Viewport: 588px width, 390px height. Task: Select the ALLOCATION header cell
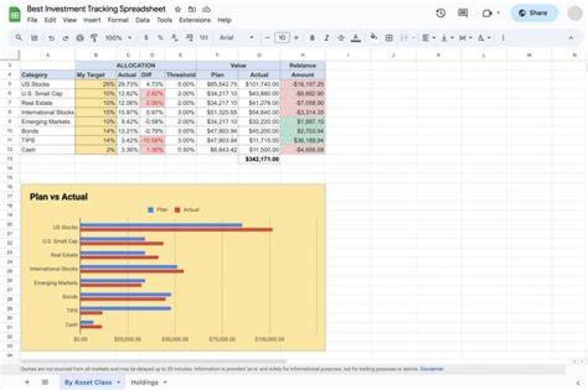[136, 65]
